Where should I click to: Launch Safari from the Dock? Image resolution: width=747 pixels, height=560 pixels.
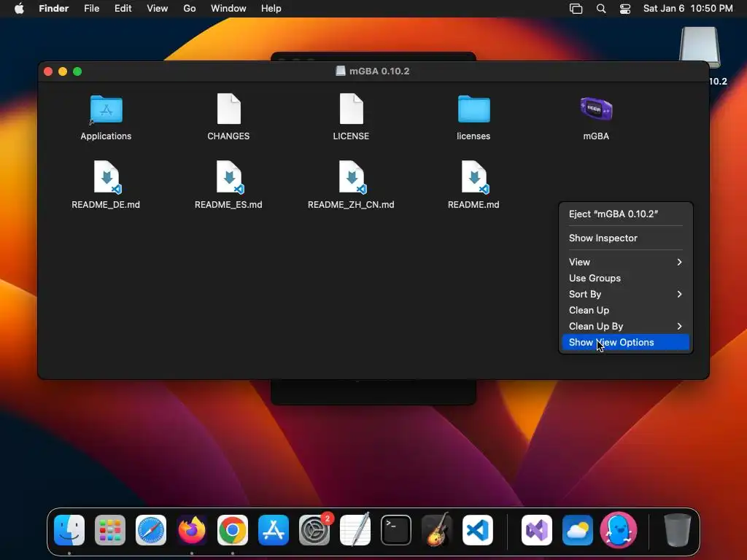151,530
